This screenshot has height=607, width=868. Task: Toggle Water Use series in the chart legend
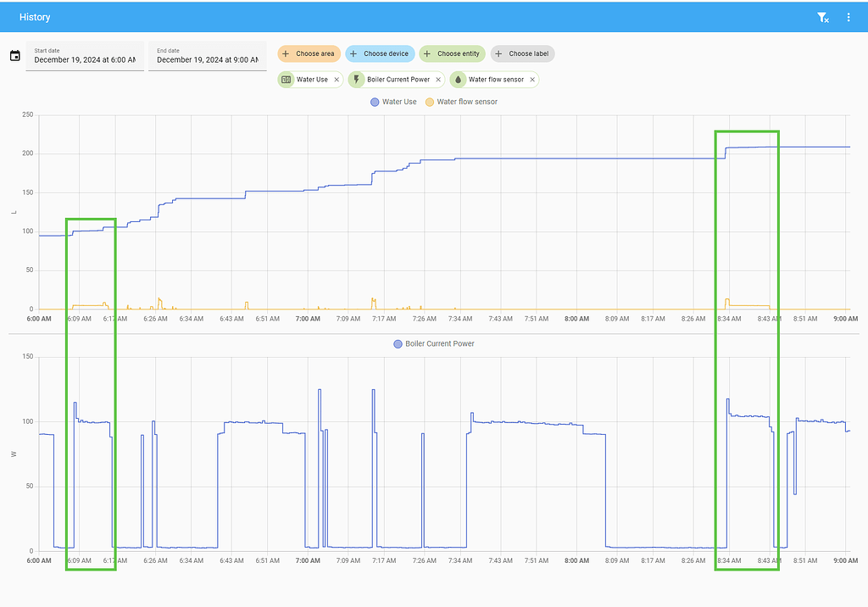pyautogui.click(x=393, y=102)
